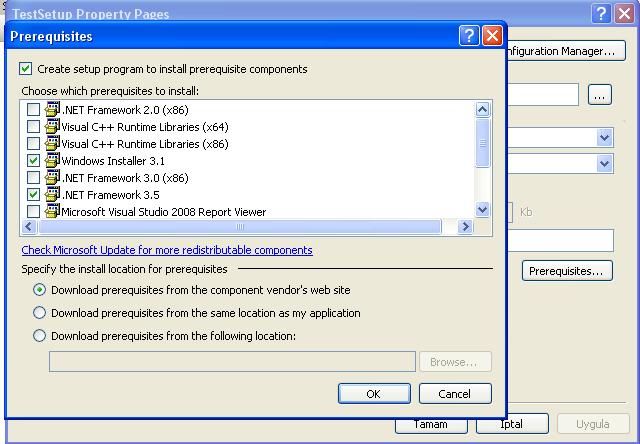Select 'Microsoft Visual Studio 2008 Report Viewer' entry text
Viewport: 640px width, 444px height.
coord(164,212)
